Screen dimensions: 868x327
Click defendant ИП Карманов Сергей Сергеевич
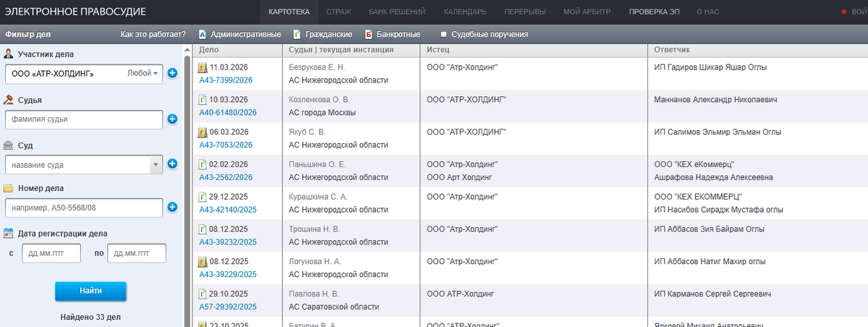[713, 294]
